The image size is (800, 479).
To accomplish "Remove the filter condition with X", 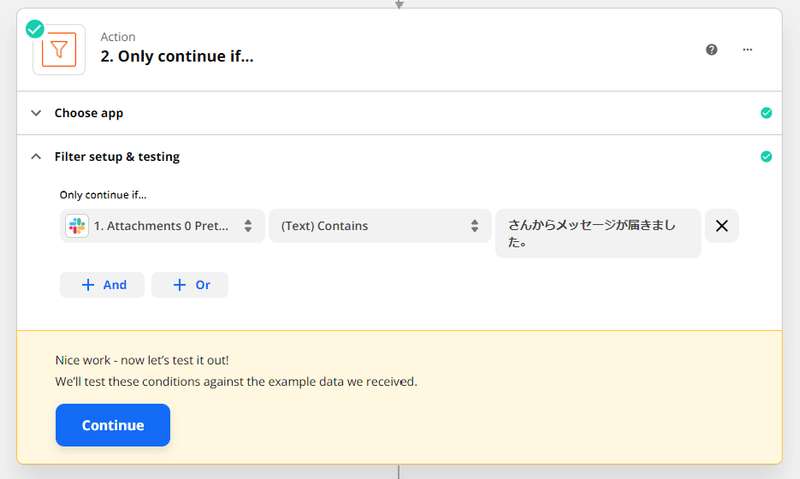I will tap(721, 226).
